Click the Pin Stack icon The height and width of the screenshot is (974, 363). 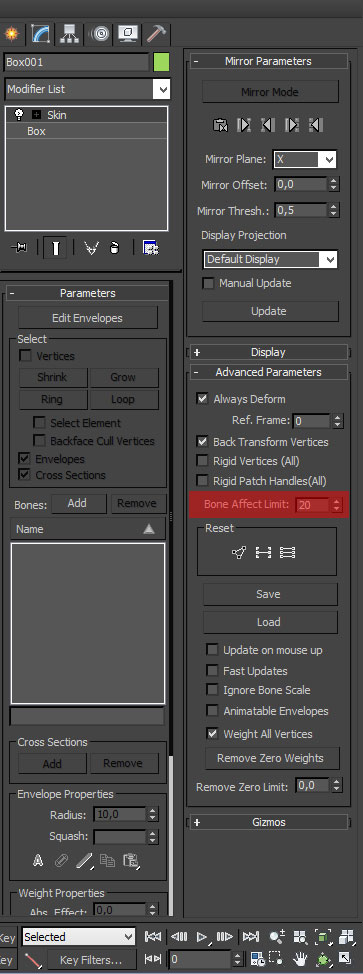(x=19, y=248)
